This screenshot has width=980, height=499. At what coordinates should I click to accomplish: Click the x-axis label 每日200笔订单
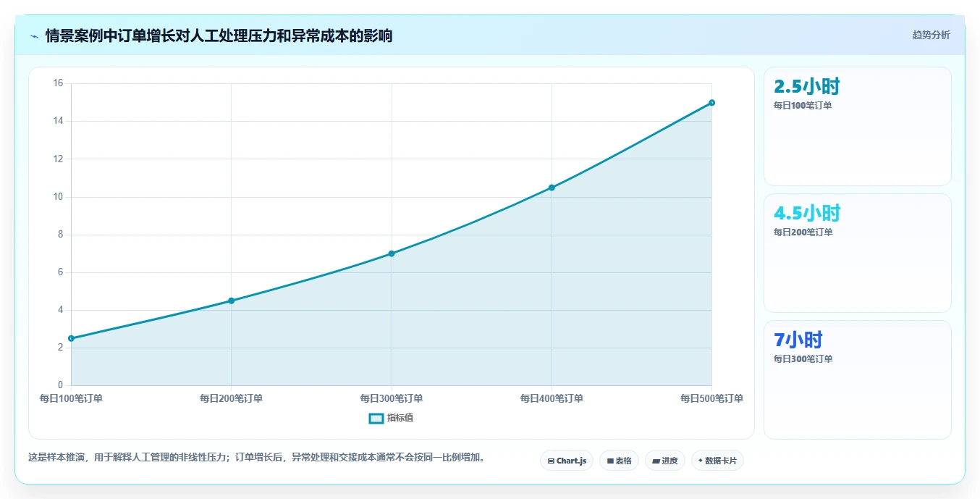click(231, 398)
